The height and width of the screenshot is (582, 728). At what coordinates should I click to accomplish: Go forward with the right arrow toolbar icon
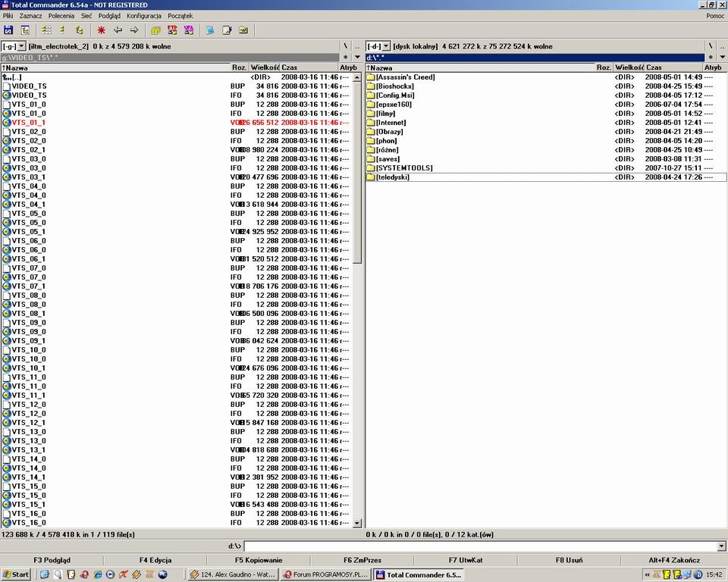(134, 30)
